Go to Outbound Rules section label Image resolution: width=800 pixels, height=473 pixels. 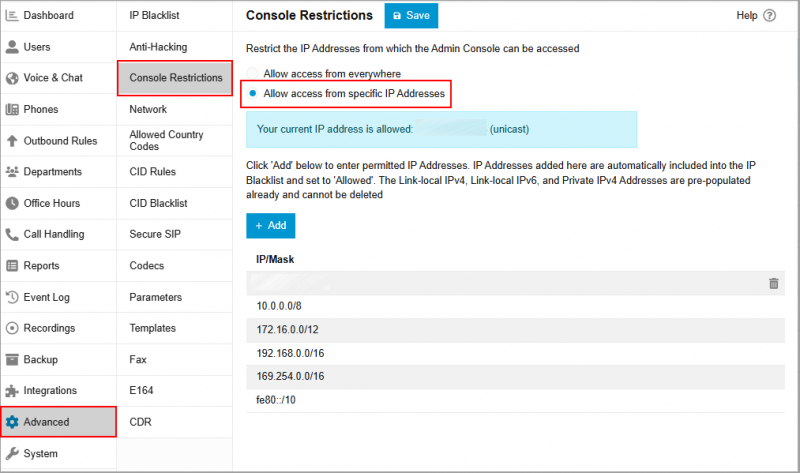click(x=60, y=141)
